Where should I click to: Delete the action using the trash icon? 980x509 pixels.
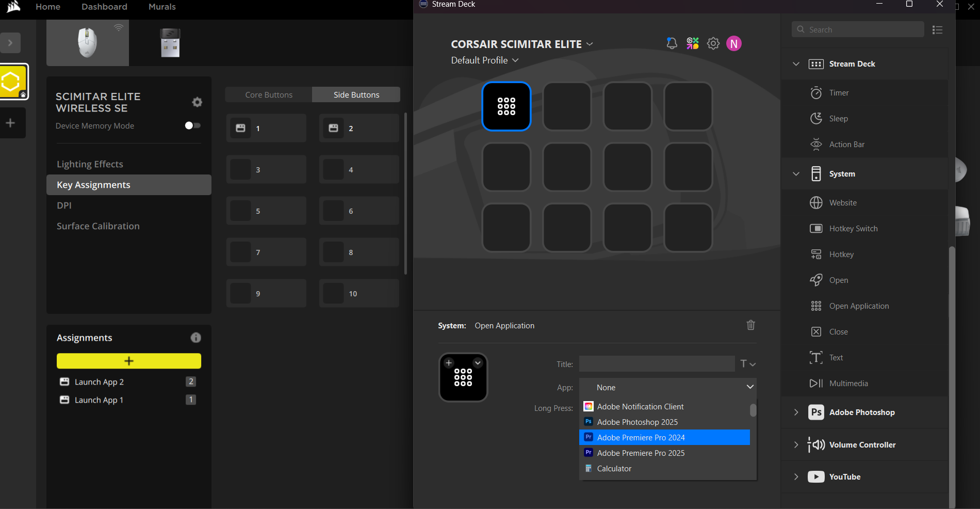coord(750,325)
